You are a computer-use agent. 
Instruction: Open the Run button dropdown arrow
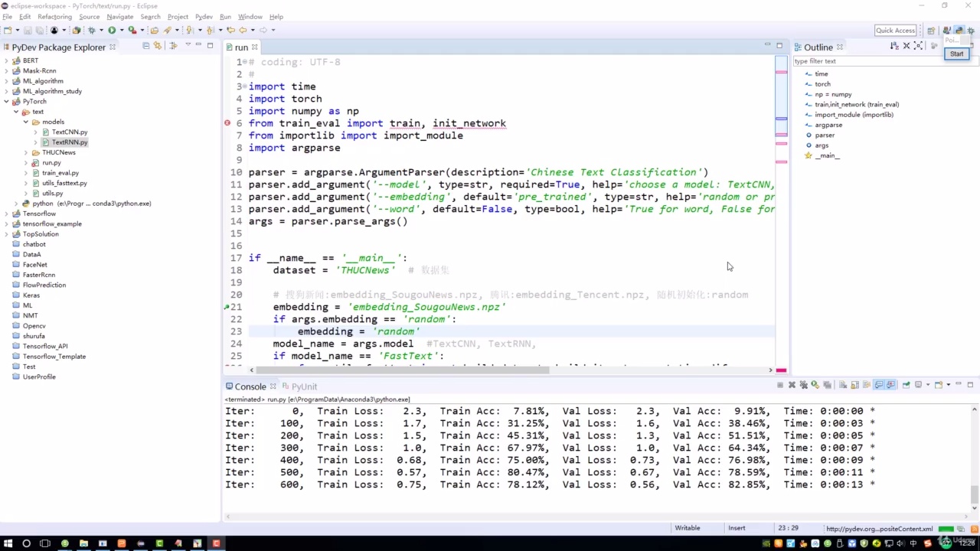click(x=121, y=31)
